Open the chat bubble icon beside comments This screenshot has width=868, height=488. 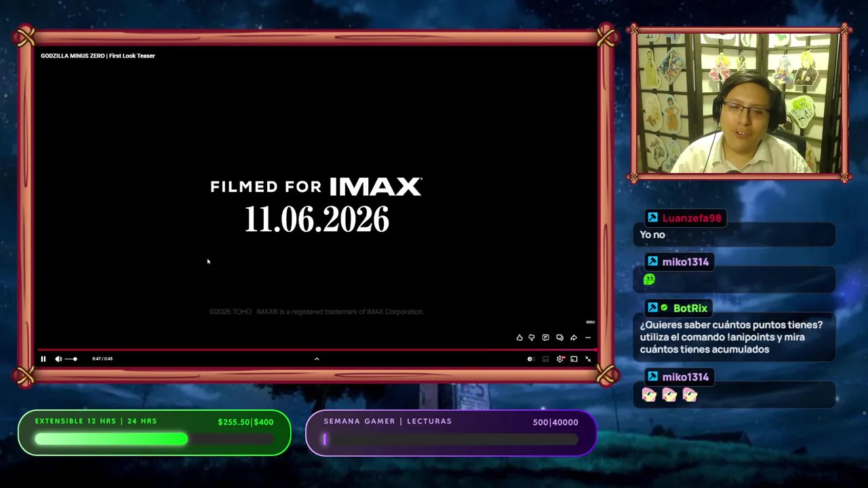click(x=559, y=338)
